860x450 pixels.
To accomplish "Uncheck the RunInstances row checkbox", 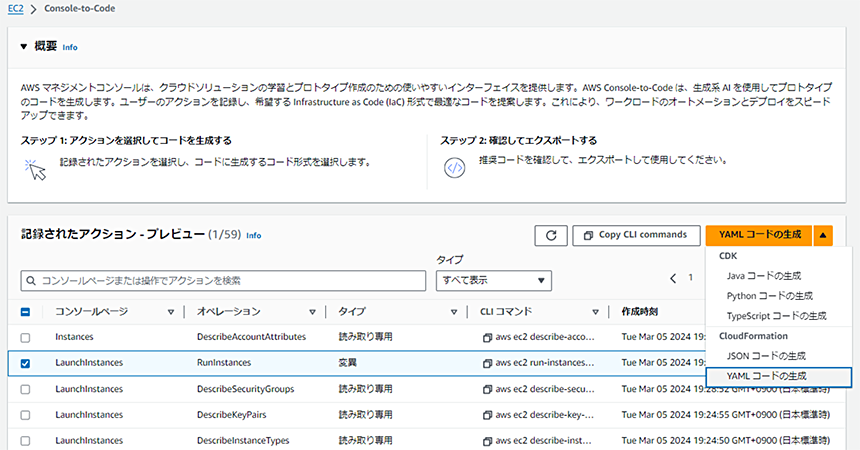I will 25,363.
